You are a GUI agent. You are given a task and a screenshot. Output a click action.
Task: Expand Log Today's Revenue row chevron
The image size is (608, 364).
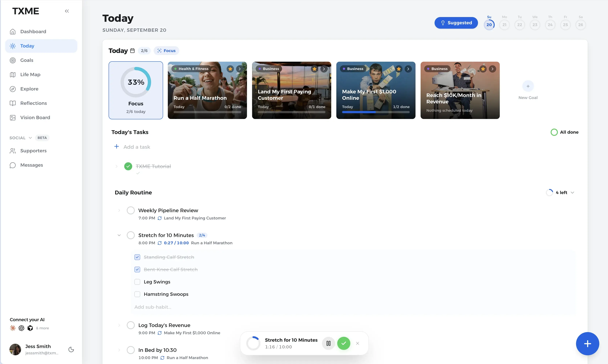pyautogui.click(x=119, y=325)
